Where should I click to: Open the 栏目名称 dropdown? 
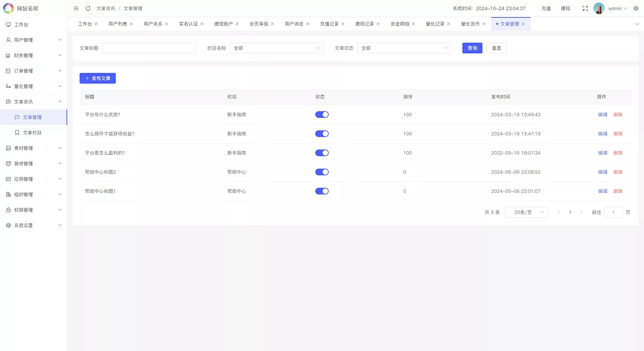click(276, 48)
